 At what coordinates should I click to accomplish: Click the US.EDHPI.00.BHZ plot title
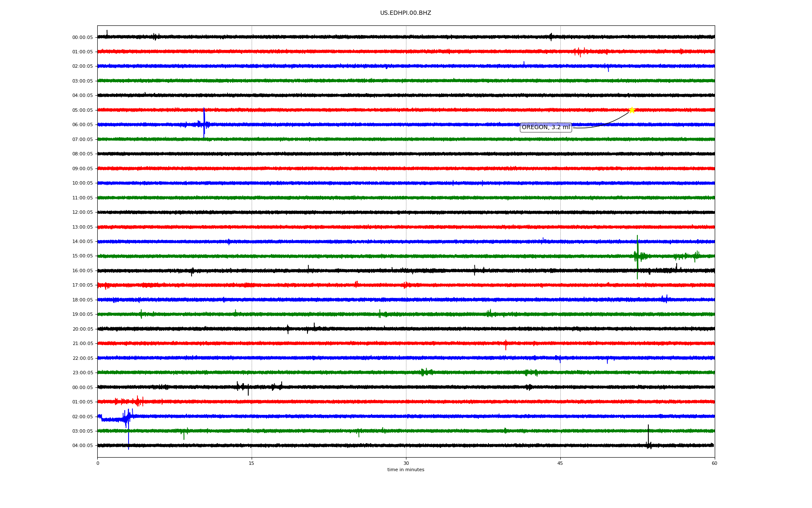tap(406, 13)
